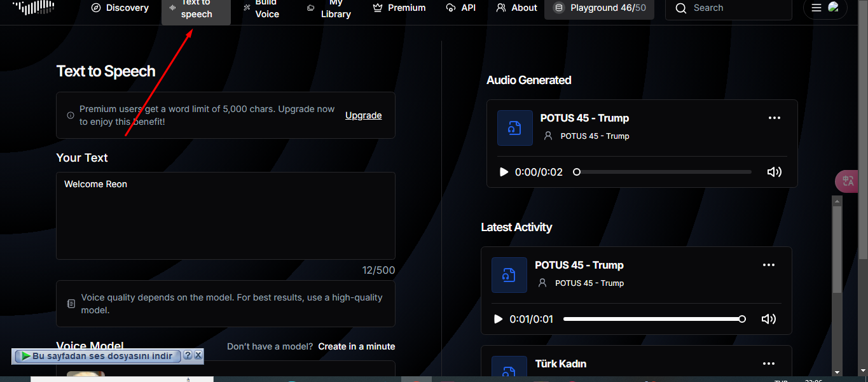Click the waveform site logo
Viewport: 868px width, 382px height.
click(34, 7)
